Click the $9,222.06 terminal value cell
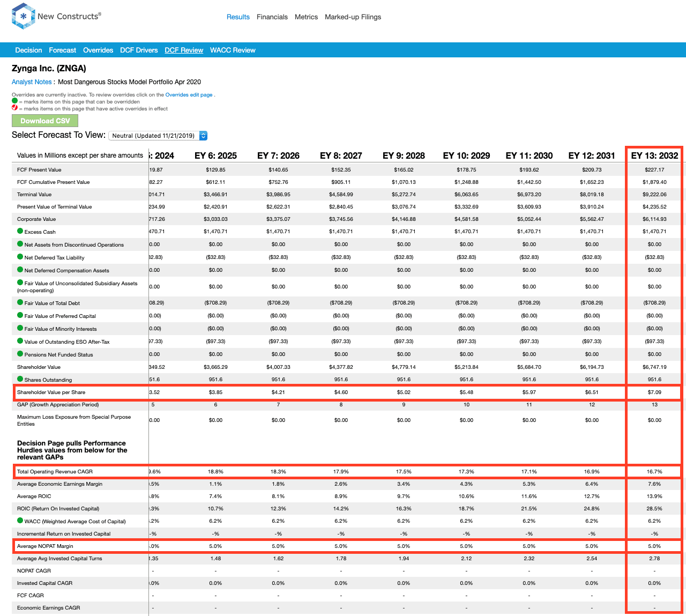 tap(654, 195)
